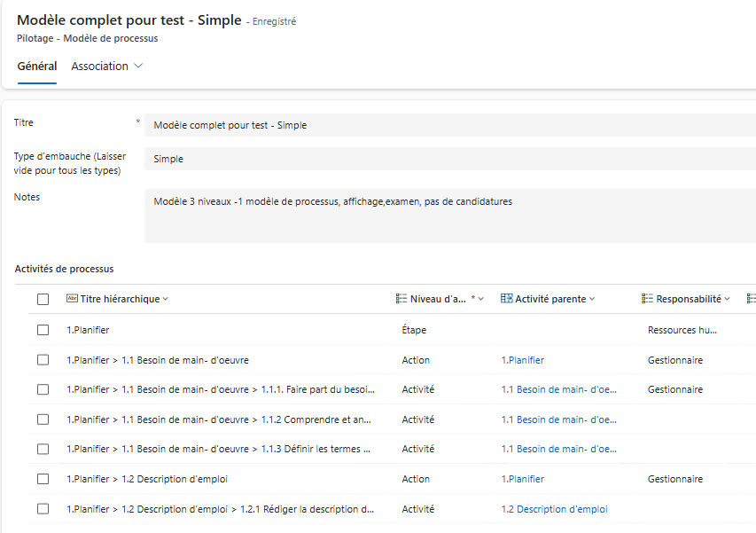
Task: Expand the Responsabilité column header menu
Action: [727, 299]
